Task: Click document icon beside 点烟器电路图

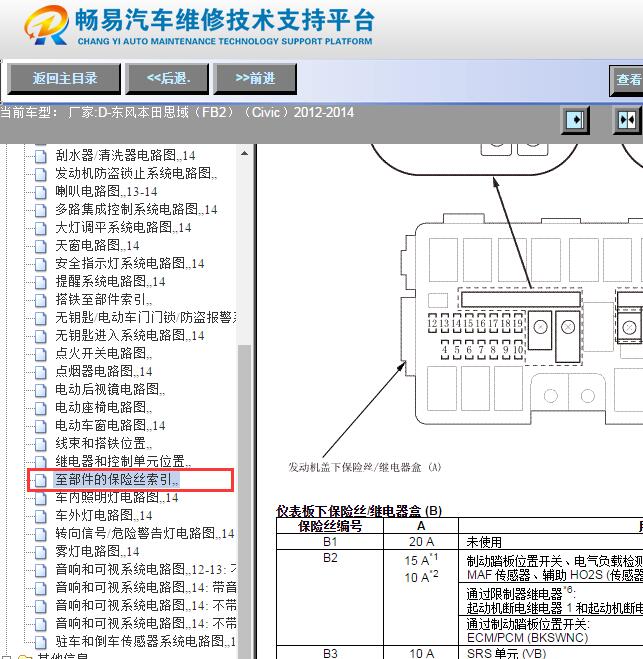Action: 41,372
